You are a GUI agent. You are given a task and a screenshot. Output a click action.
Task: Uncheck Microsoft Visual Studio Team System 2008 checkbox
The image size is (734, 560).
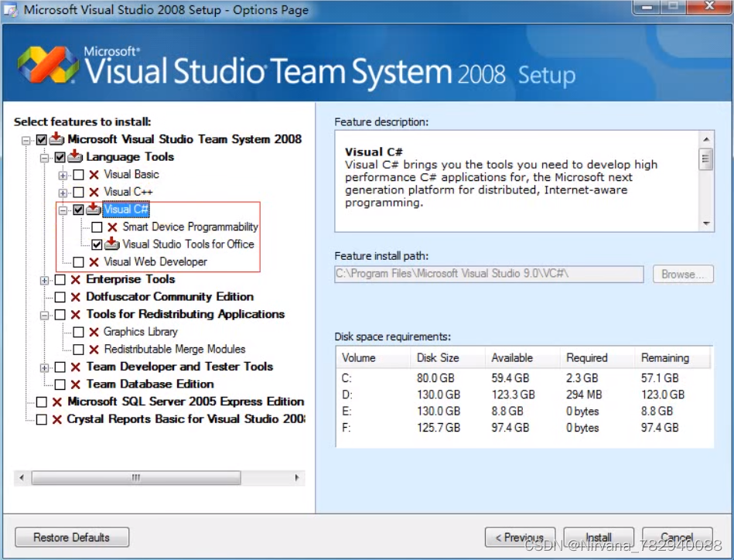(42, 139)
